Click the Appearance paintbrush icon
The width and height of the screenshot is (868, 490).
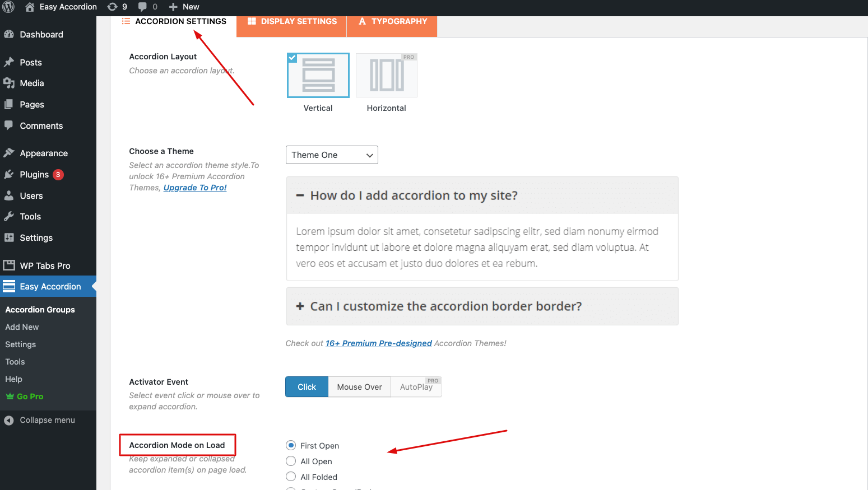coord(9,153)
